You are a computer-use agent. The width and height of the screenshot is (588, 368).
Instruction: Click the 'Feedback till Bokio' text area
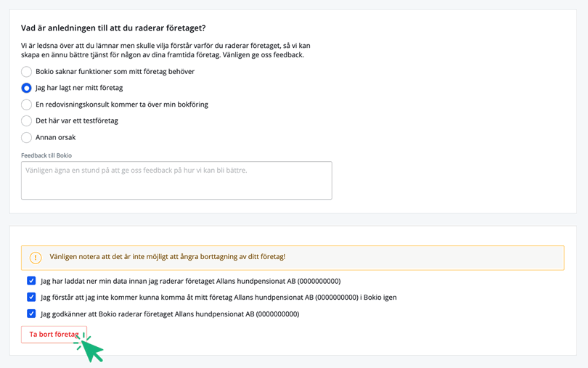[x=176, y=180]
